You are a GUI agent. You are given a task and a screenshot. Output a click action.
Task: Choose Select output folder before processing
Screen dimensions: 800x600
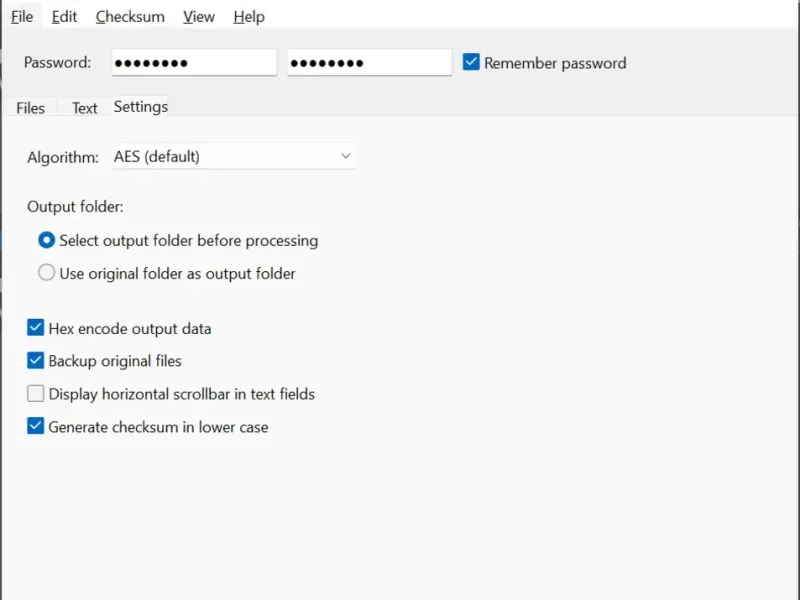click(46, 241)
